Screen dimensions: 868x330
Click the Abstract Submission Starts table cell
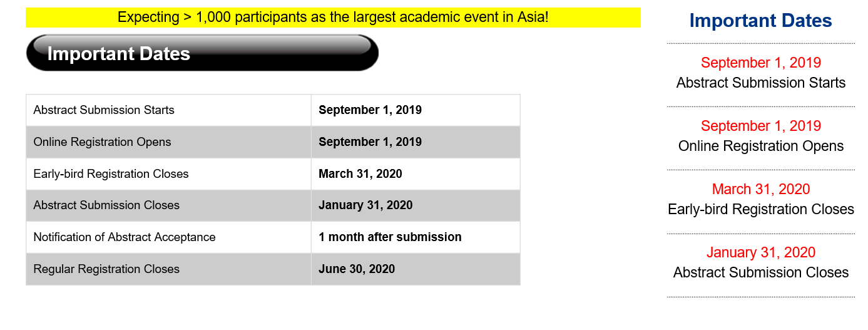click(x=104, y=110)
